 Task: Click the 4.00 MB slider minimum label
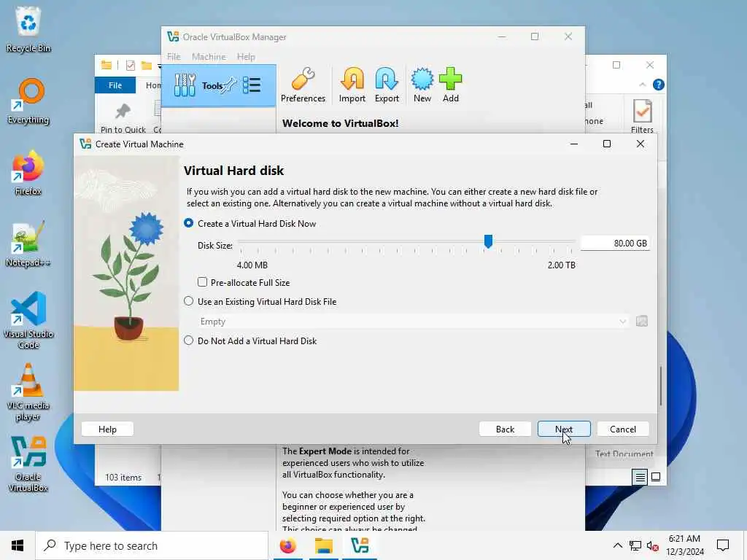(252, 265)
